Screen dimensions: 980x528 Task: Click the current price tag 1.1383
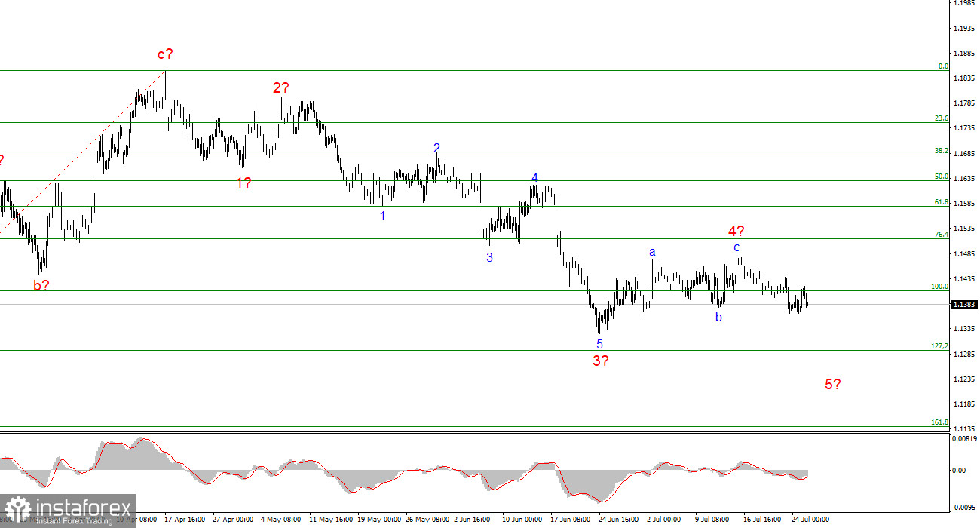click(964, 305)
